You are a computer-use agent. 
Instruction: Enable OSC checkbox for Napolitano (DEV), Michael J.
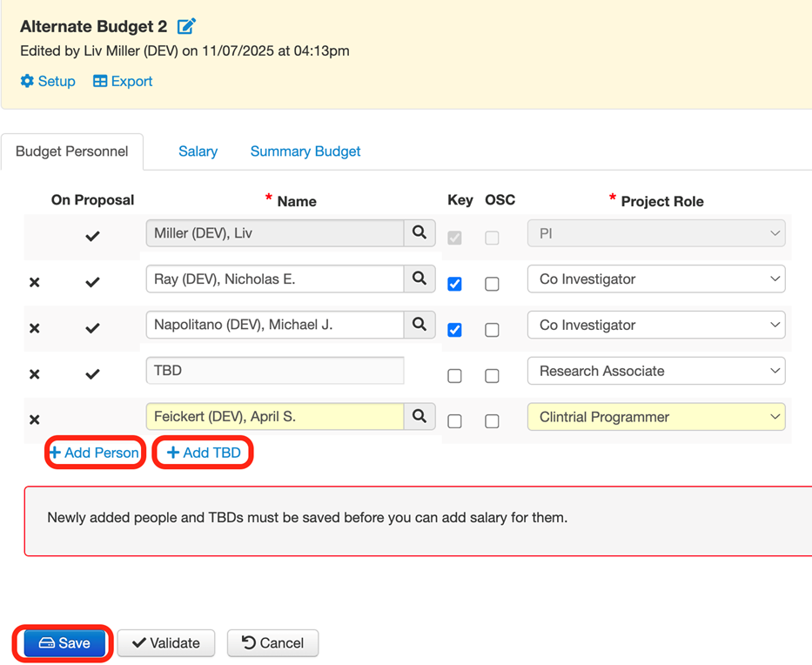492,330
